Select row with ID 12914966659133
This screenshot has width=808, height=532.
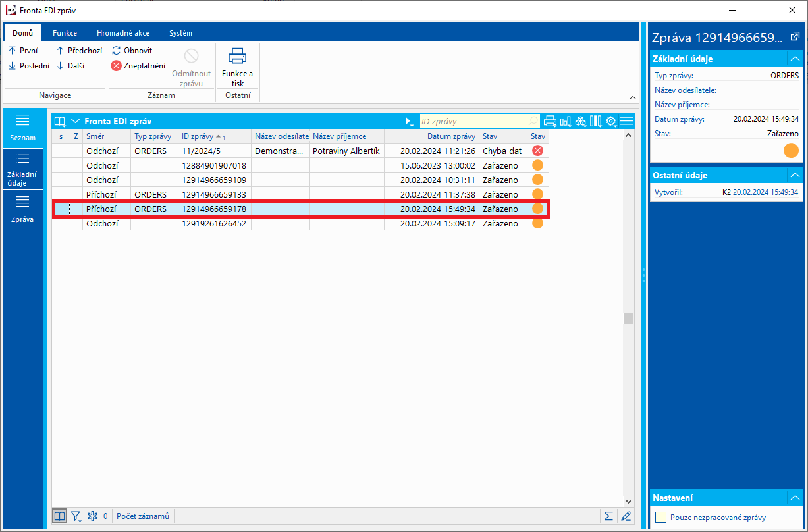[300, 194]
